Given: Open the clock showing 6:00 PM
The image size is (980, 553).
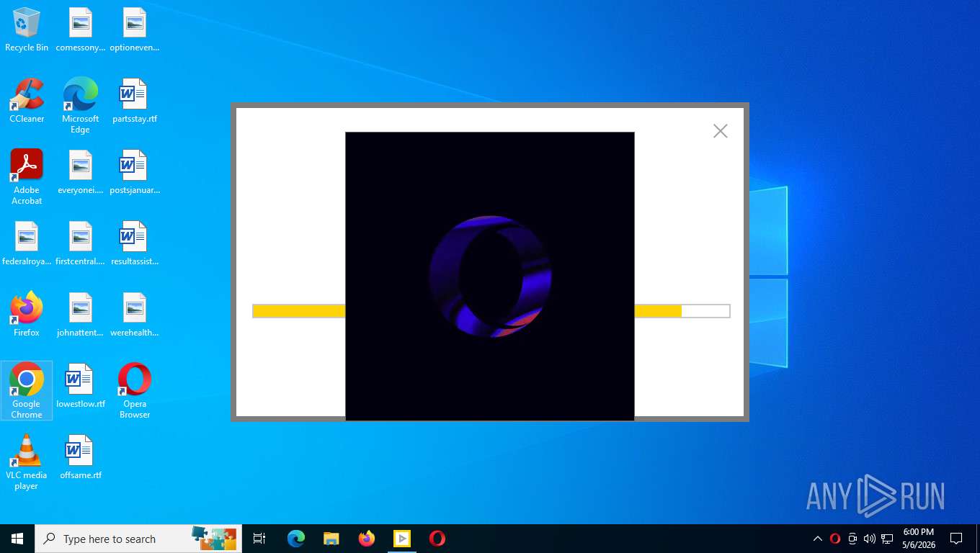Looking at the screenshot, I should point(919,539).
